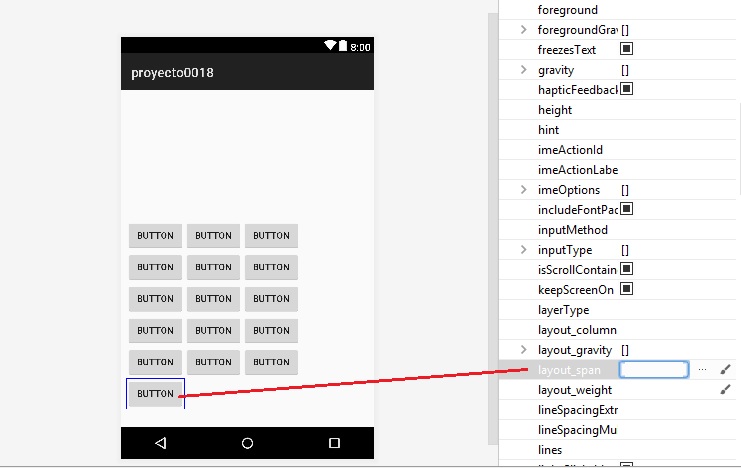Click the selected BUTTON in the last row
Image resolution: width=741 pixels, height=468 pixels.
point(155,394)
